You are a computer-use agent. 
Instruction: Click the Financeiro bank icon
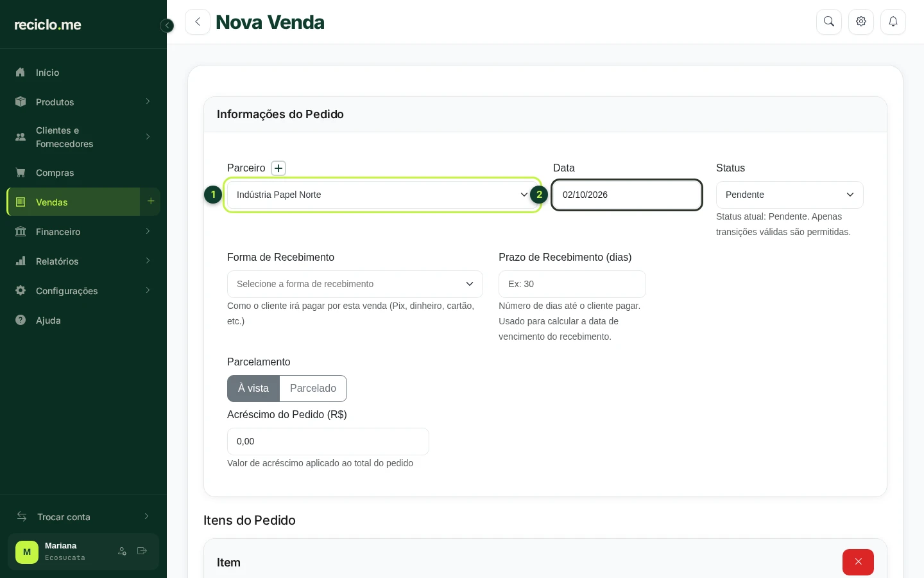(21, 232)
